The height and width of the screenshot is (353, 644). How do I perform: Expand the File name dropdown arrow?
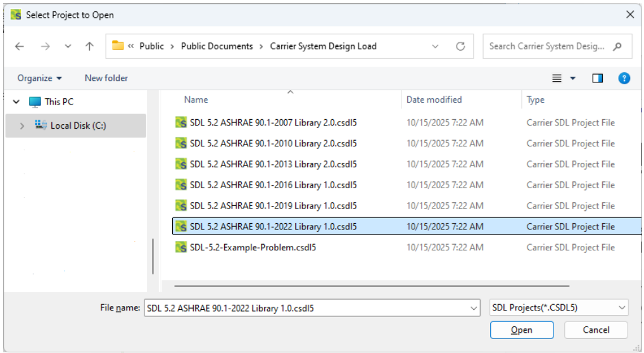pos(474,308)
